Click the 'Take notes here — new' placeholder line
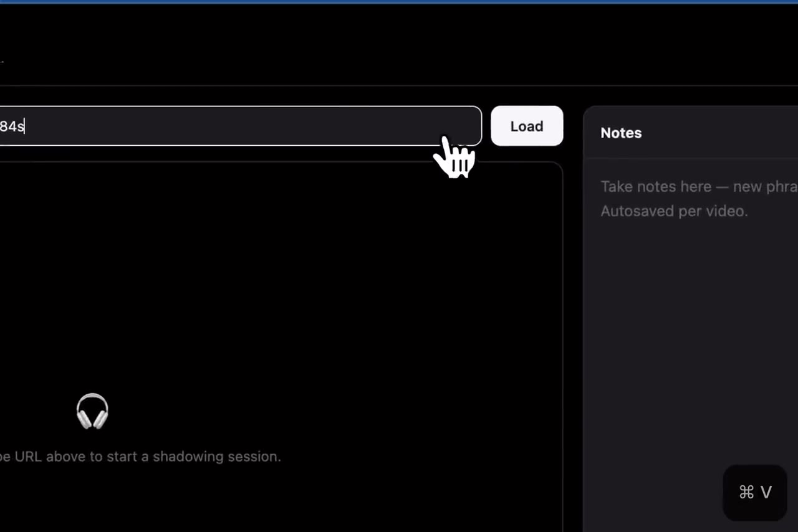 pos(699,187)
